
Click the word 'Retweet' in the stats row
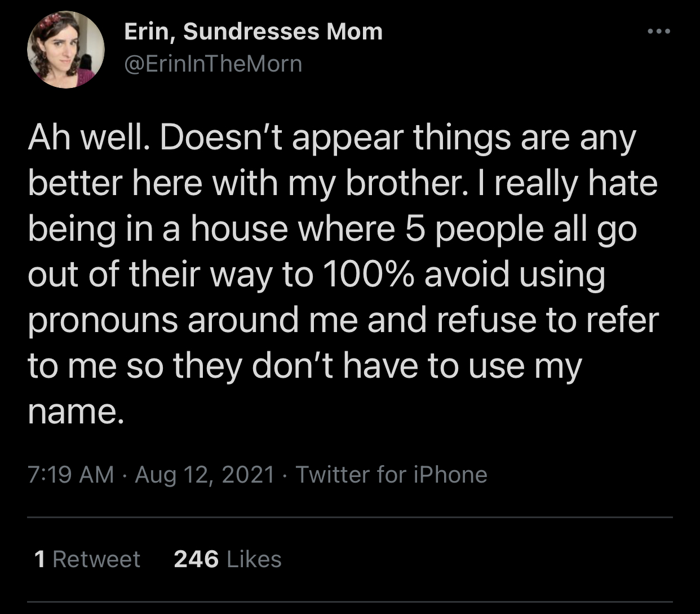click(x=96, y=559)
